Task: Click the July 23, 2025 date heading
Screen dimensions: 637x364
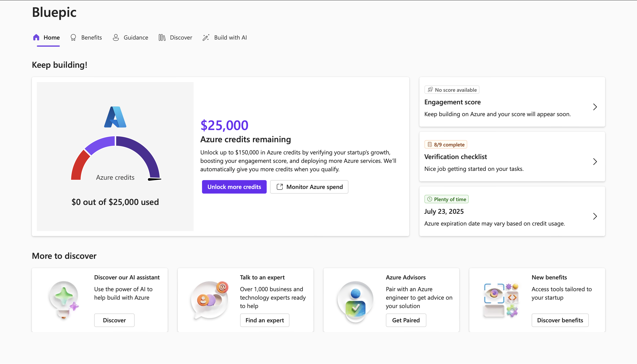Action: click(444, 211)
